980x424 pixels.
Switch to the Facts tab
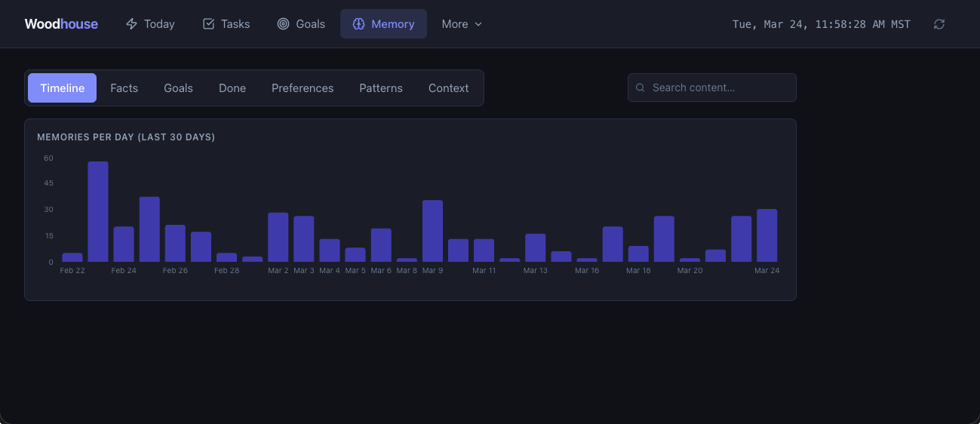click(x=124, y=88)
